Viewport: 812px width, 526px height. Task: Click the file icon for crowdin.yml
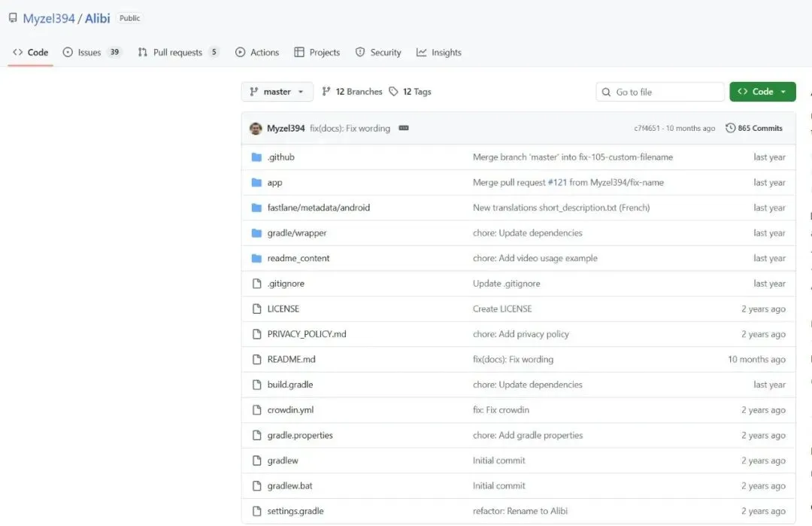[x=257, y=410]
